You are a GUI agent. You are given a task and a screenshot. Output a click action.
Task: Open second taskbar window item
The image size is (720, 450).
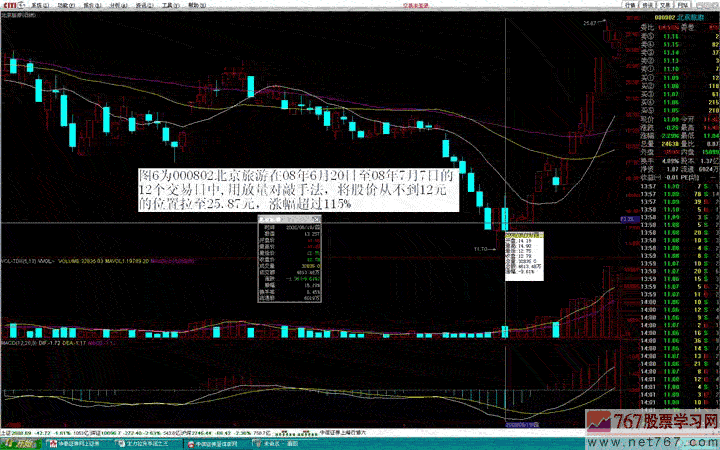[x=145, y=444]
